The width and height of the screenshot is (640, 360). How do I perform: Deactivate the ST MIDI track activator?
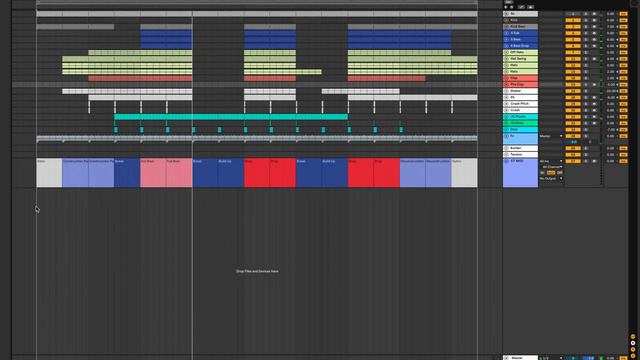tap(573, 161)
